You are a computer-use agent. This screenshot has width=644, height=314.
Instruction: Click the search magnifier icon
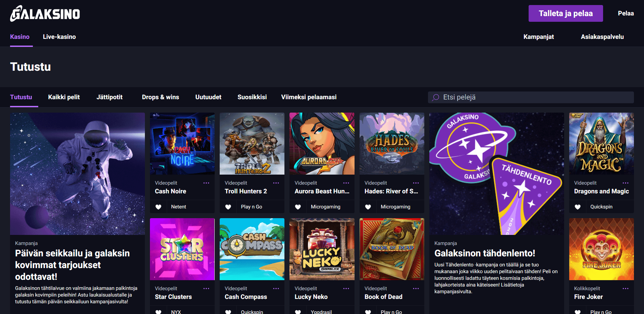(x=436, y=97)
